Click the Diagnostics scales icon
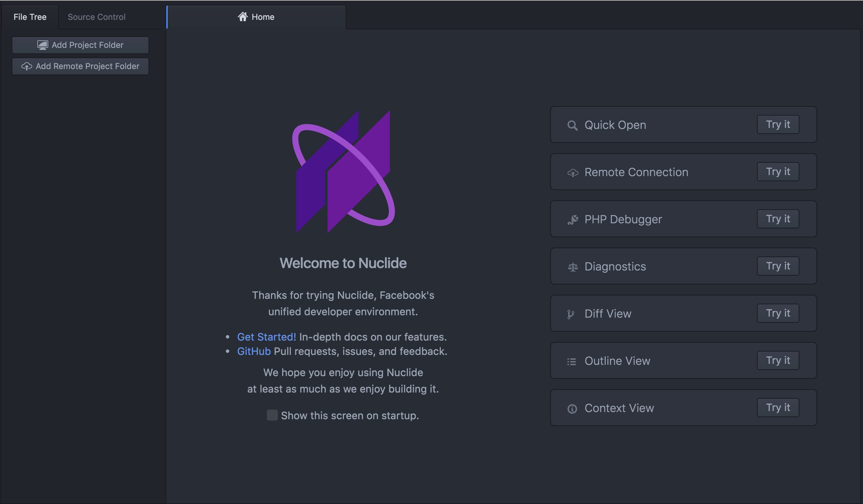 click(572, 266)
